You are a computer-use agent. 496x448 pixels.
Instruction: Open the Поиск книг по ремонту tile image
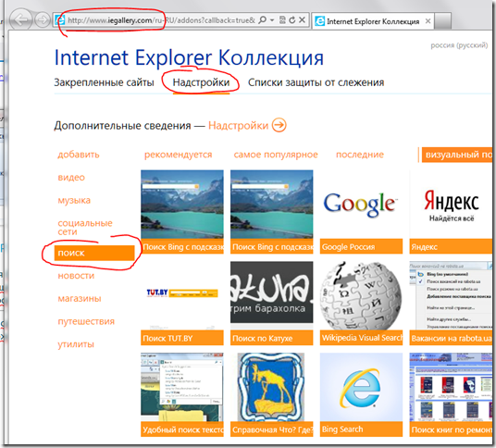[451, 387]
